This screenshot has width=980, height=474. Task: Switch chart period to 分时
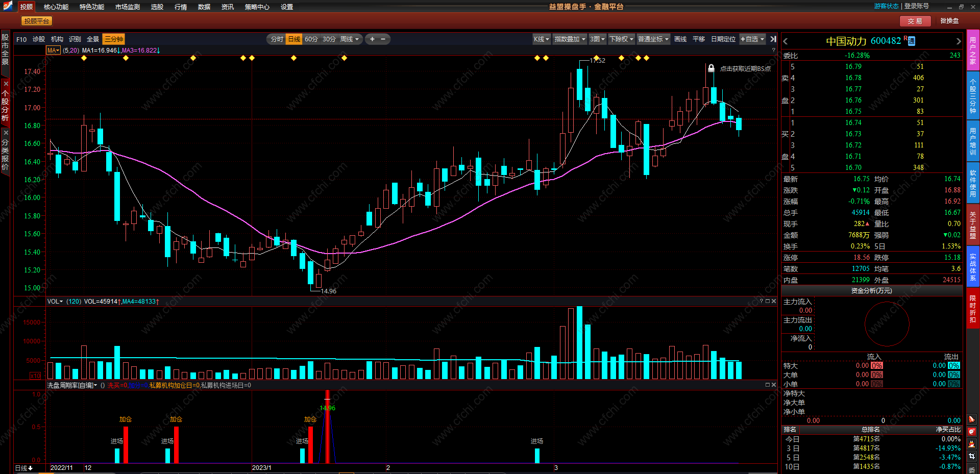(x=277, y=39)
